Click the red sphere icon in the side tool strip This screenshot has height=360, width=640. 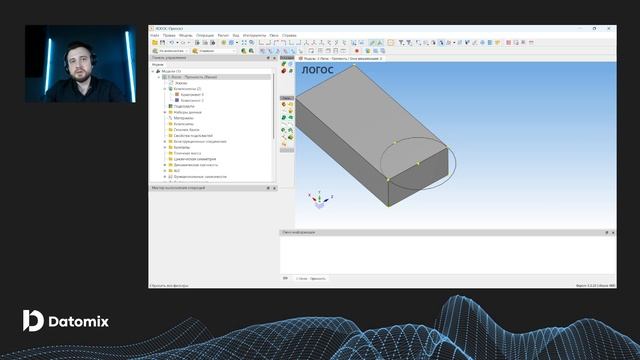284,71
